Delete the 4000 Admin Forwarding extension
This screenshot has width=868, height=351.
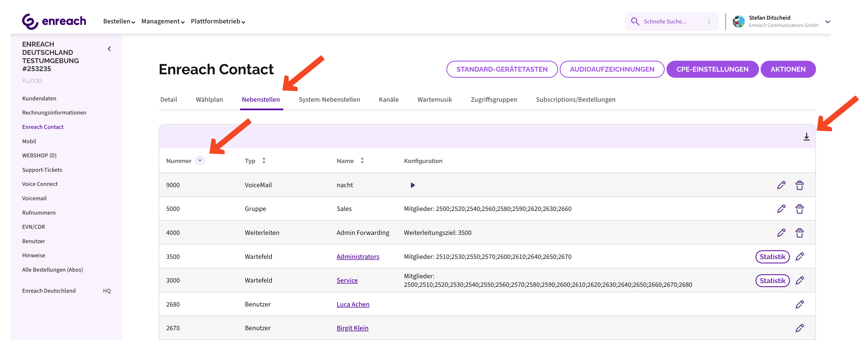pyautogui.click(x=799, y=233)
